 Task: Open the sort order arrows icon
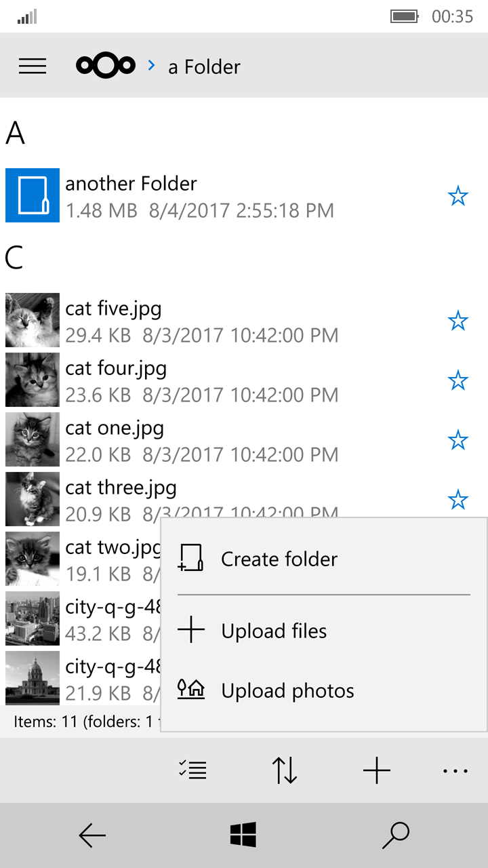coord(285,770)
